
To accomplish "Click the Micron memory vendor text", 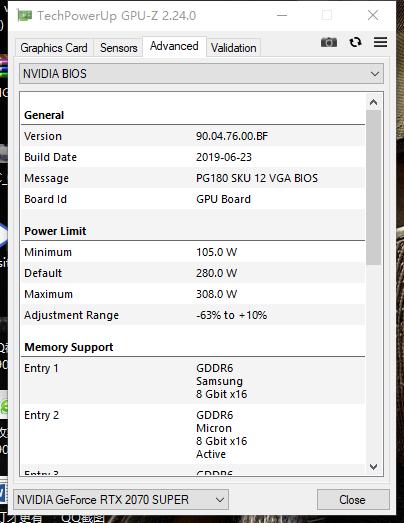I will 214,428.
